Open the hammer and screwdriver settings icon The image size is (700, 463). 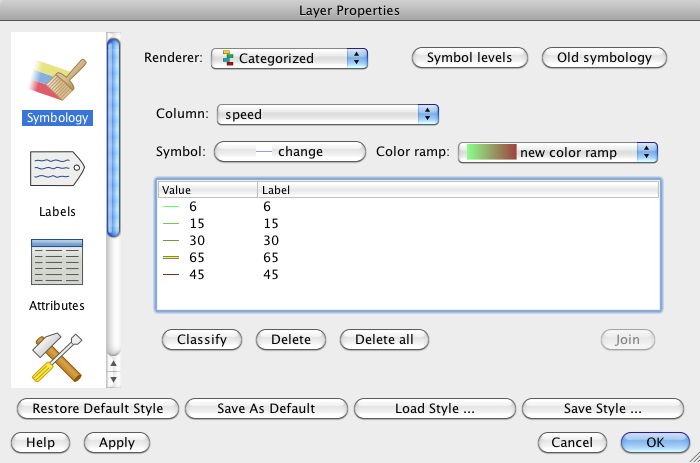click(x=57, y=358)
